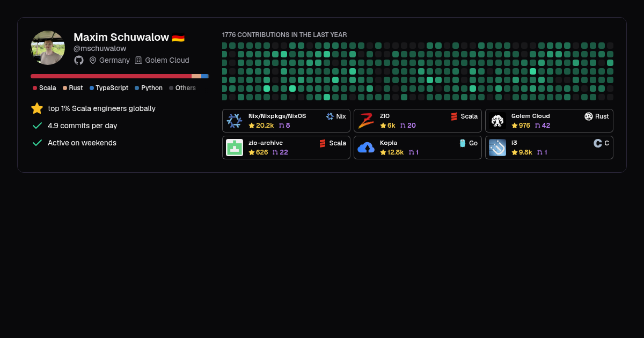Click the location pin icon beside Germany
This screenshot has width=644, height=338.
point(93,60)
